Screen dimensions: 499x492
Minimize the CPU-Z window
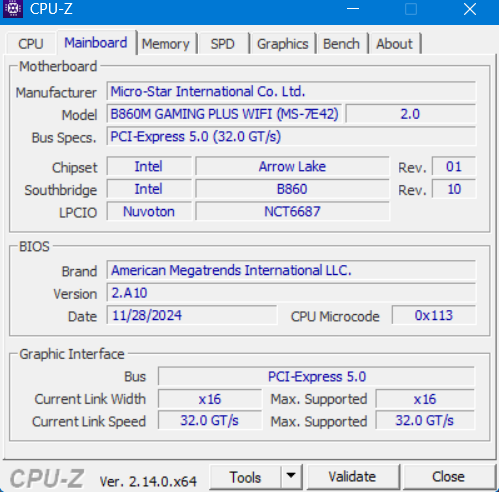(x=353, y=9)
